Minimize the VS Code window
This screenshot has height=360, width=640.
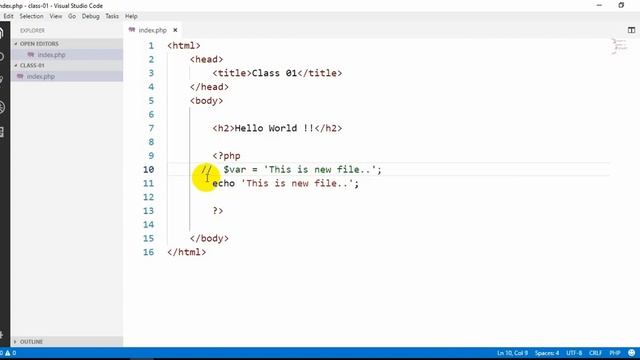click(599, 5)
